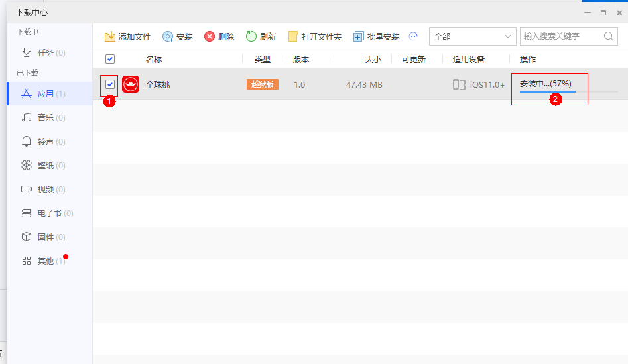Select the 铃声 category in sidebar
The width and height of the screenshot is (628, 364).
(x=49, y=141)
